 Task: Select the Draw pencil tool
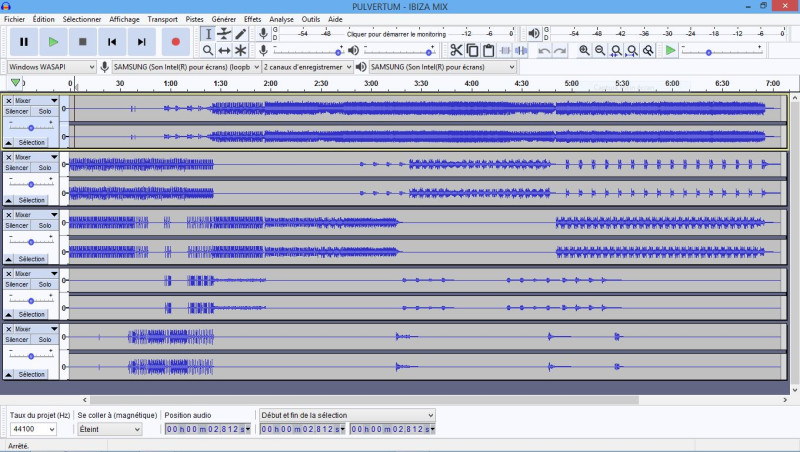pos(240,34)
